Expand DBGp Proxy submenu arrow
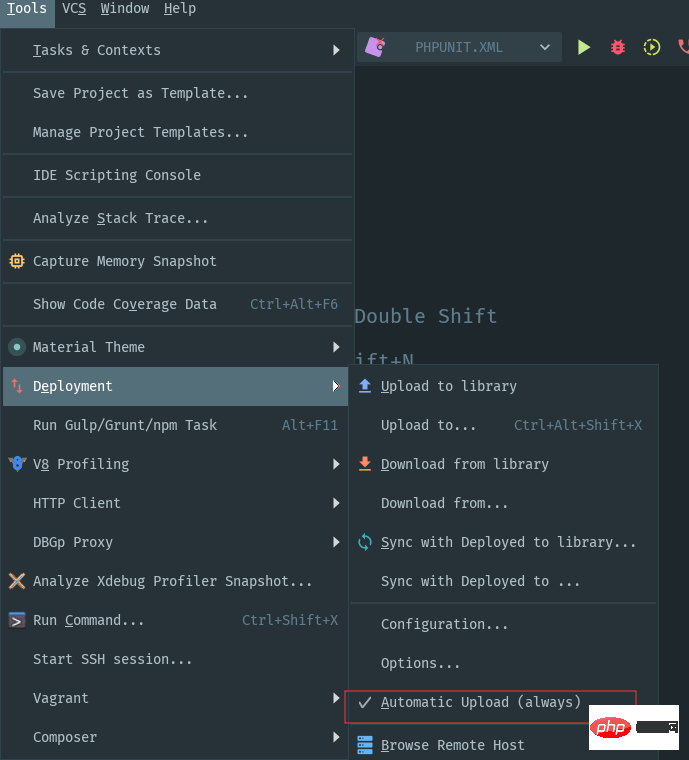Screen dimensions: 689x760 pos(336,542)
